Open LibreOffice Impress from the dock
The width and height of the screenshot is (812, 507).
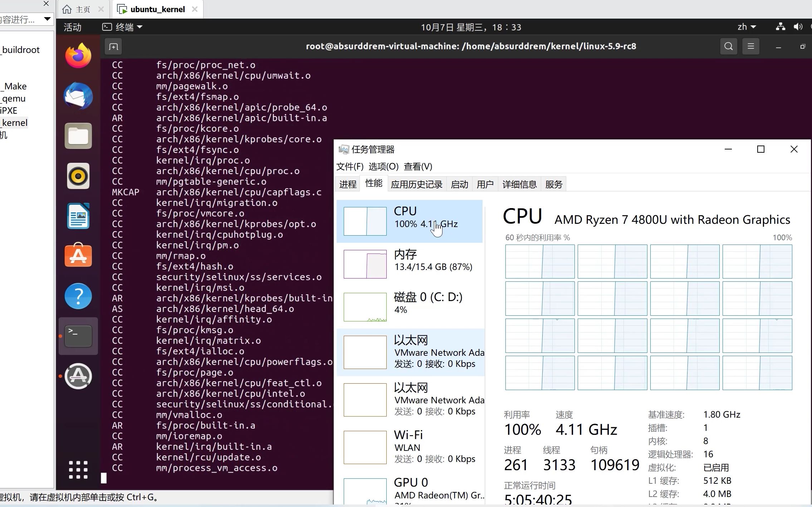78,216
